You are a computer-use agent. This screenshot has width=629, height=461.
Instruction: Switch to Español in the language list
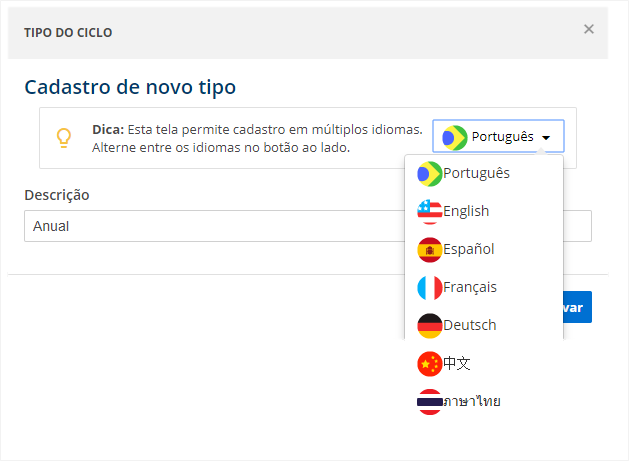pyautogui.click(x=469, y=250)
